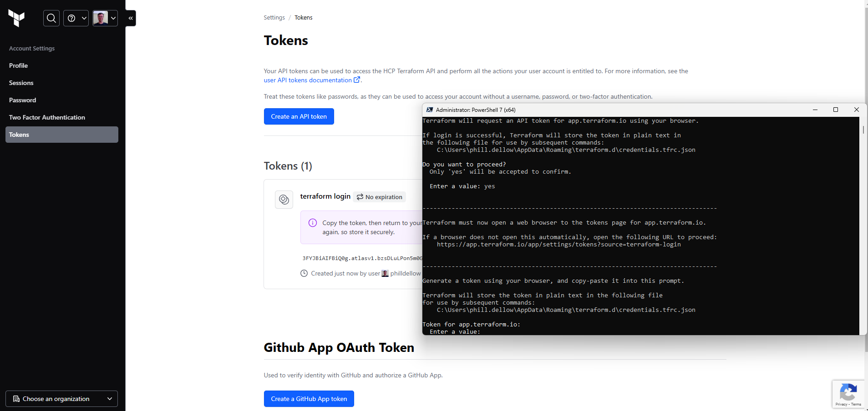Click the reCAPTCHA Terms link
Image resolution: width=868 pixels, height=411 pixels.
coord(856,404)
